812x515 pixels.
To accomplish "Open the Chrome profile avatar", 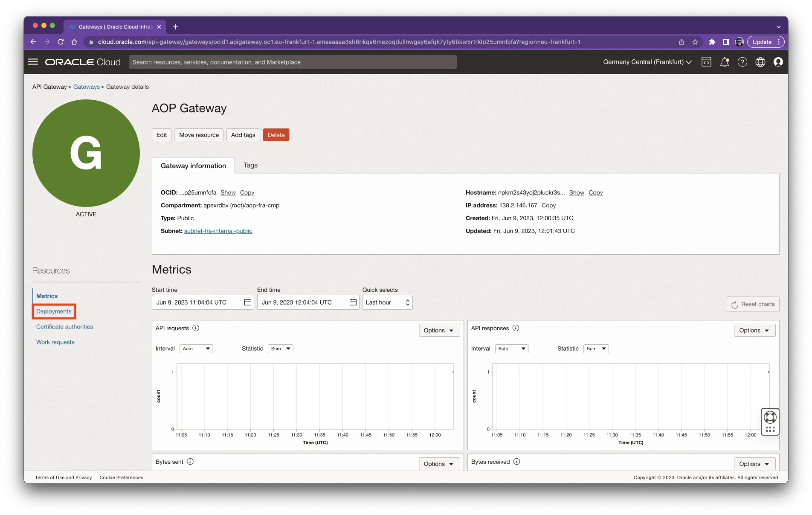I will tap(739, 42).
